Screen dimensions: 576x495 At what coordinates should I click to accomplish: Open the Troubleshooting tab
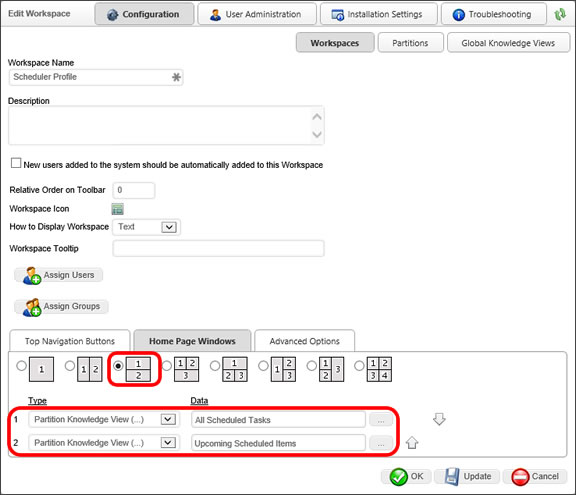(x=494, y=14)
